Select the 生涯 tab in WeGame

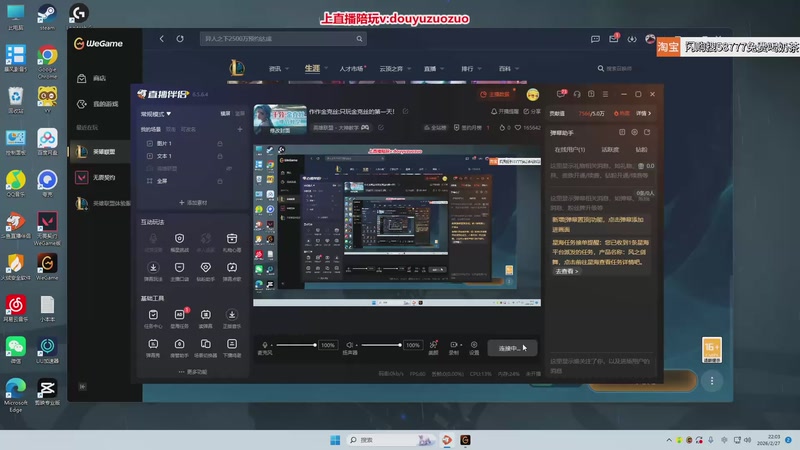click(312, 68)
